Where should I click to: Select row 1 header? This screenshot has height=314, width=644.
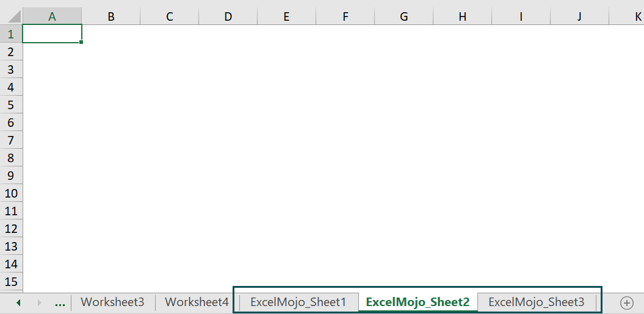[x=10, y=34]
